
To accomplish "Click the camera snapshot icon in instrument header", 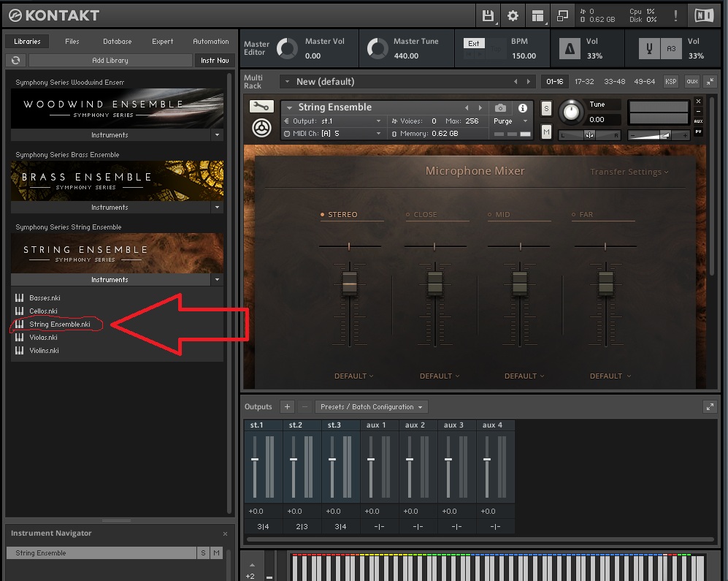I will pyautogui.click(x=500, y=108).
